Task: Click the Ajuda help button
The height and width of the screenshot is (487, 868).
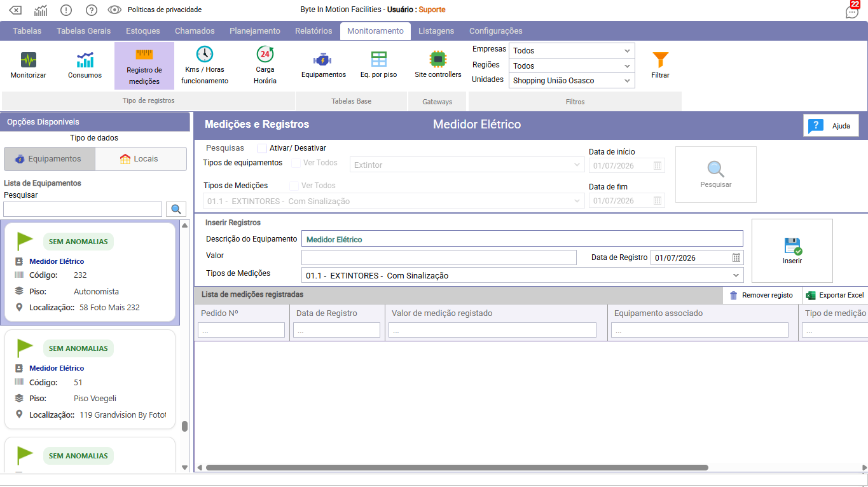Action: coord(831,126)
